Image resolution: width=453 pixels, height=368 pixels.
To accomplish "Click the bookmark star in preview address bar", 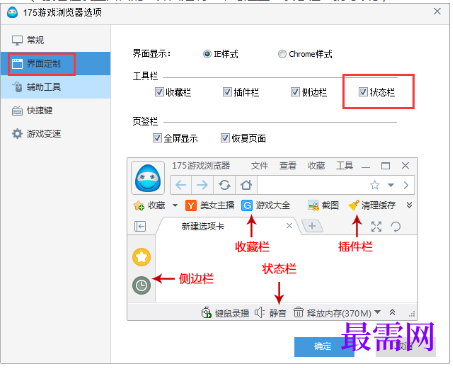I will point(375,185).
